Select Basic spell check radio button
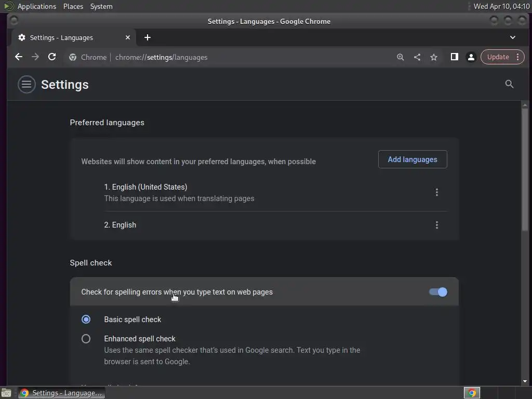 (x=86, y=320)
